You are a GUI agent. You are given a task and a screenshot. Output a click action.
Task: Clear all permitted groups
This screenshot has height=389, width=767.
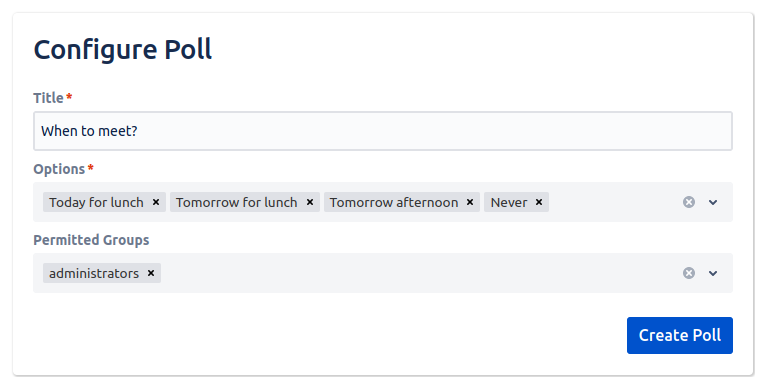(689, 273)
